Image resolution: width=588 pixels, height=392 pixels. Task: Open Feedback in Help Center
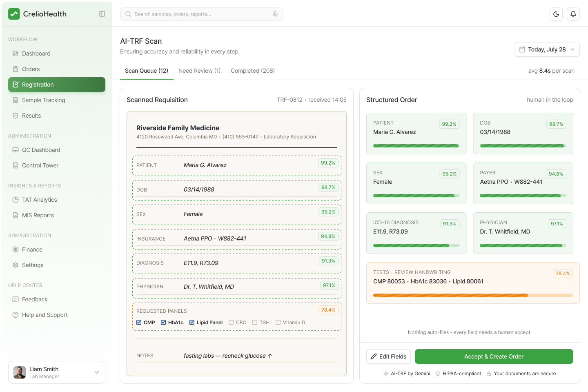point(57,299)
